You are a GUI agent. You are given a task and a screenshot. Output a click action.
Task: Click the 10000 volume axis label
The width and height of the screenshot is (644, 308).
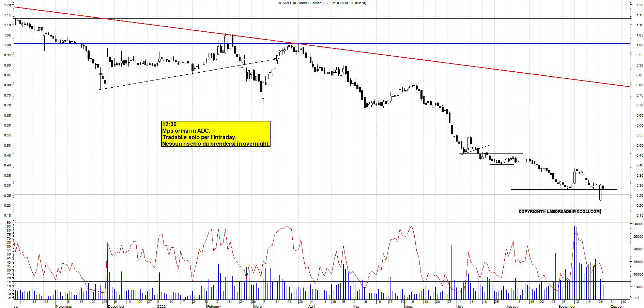click(638, 274)
